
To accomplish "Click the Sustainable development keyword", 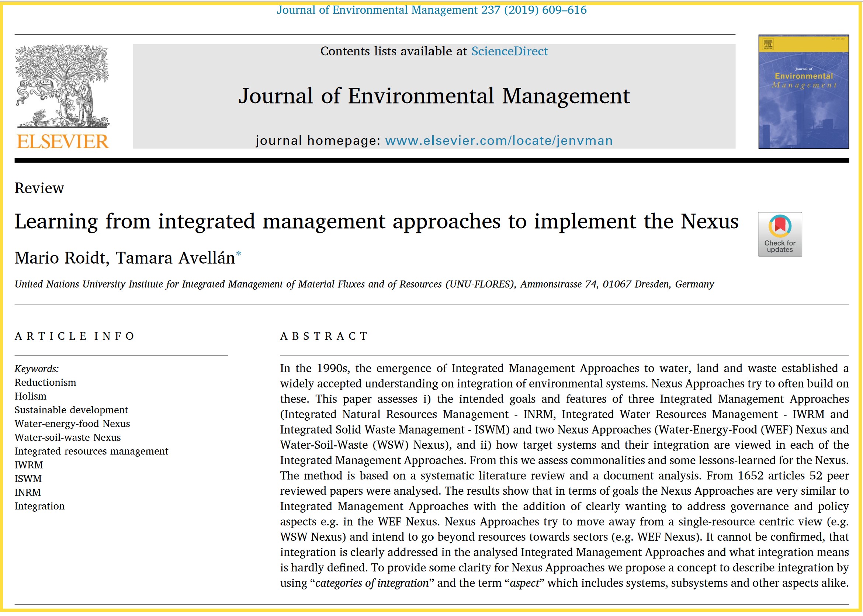I will click(71, 410).
